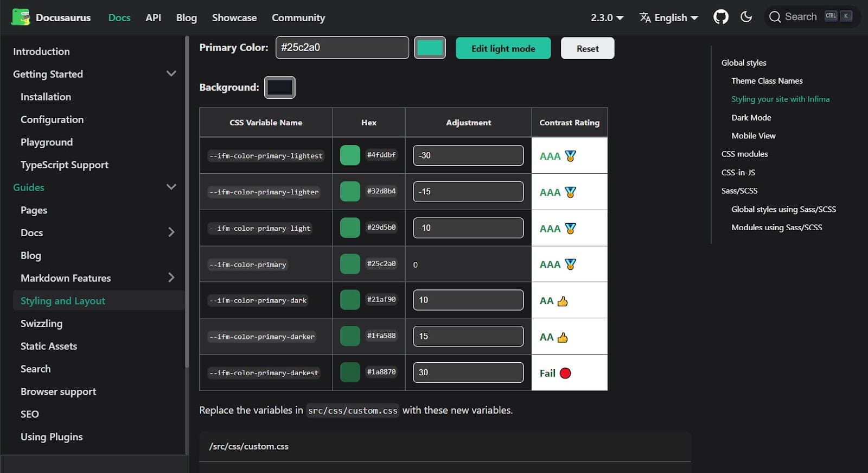Image resolution: width=868 pixels, height=473 pixels.
Task: Open the Community navbar item
Action: point(298,17)
